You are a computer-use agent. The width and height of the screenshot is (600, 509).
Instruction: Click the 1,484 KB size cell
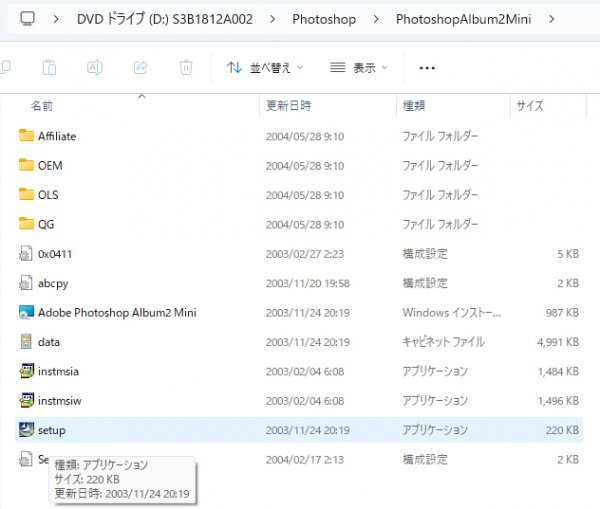click(558, 372)
